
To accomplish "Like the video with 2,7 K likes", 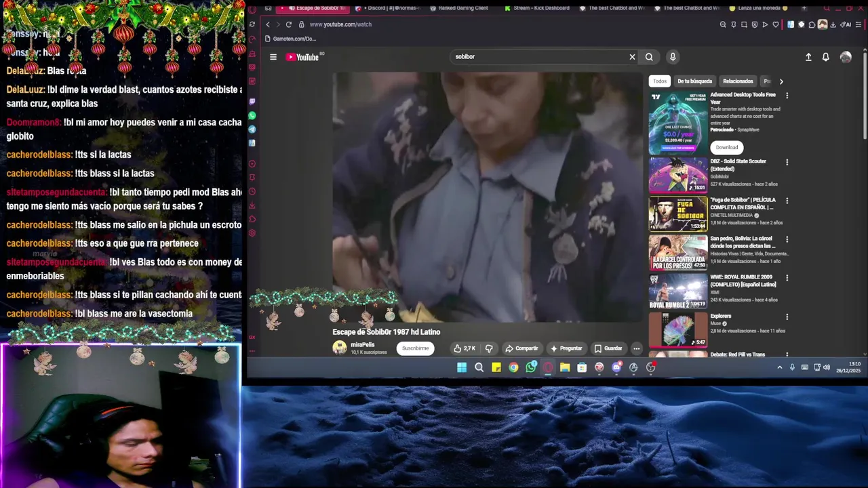I will [x=465, y=348].
